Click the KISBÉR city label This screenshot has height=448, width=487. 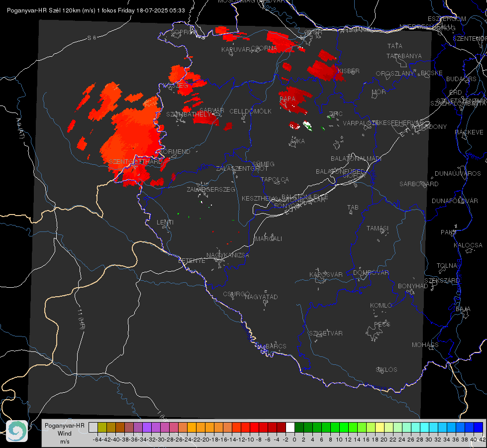349,71
